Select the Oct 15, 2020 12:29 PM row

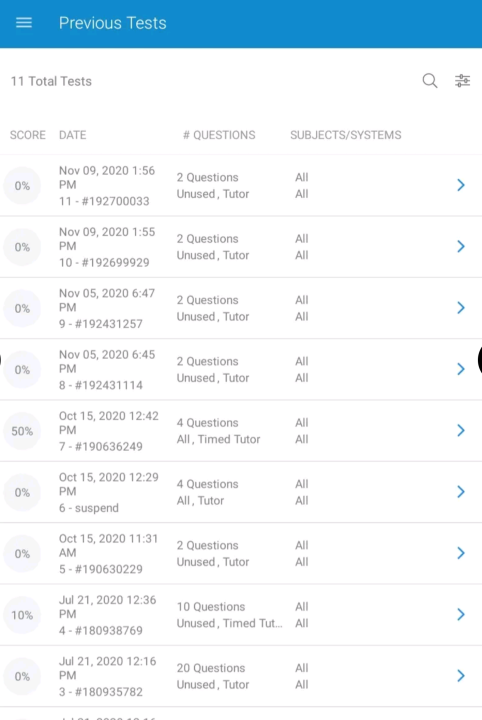pos(241,492)
